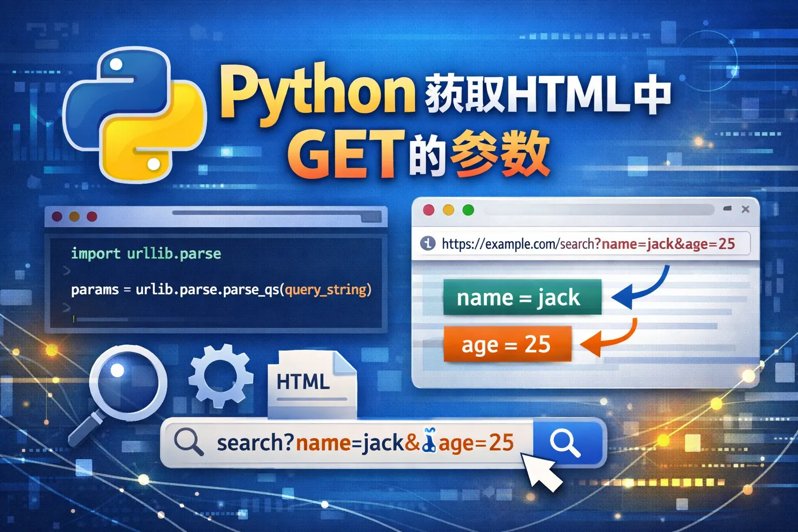Click the query_string argument in code
798x532 pixels.
tap(326, 289)
